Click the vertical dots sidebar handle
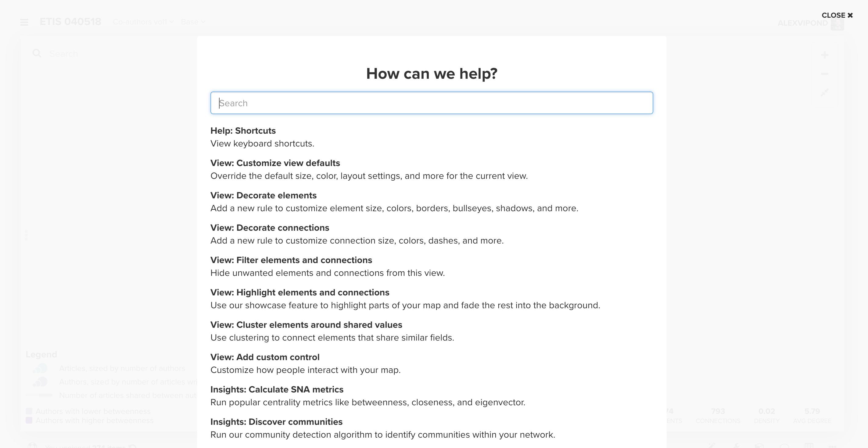 (26, 235)
